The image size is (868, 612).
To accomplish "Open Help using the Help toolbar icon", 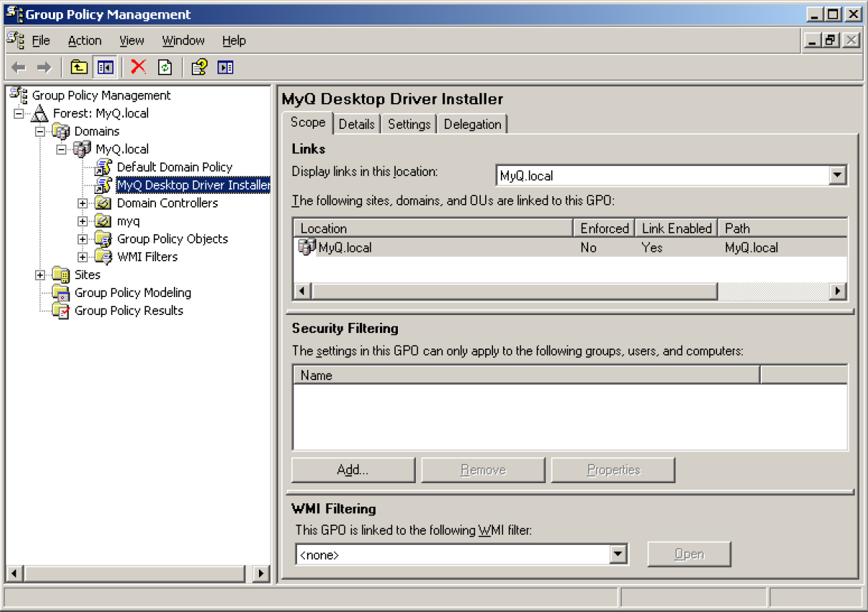I will click(x=198, y=67).
